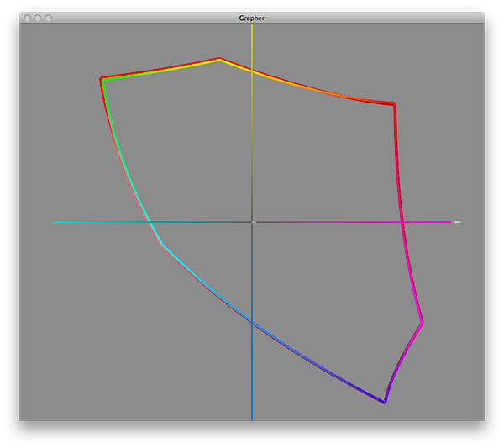Click the Grapher window title text
The image size is (504, 448).
pyautogui.click(x=252, y=18)
